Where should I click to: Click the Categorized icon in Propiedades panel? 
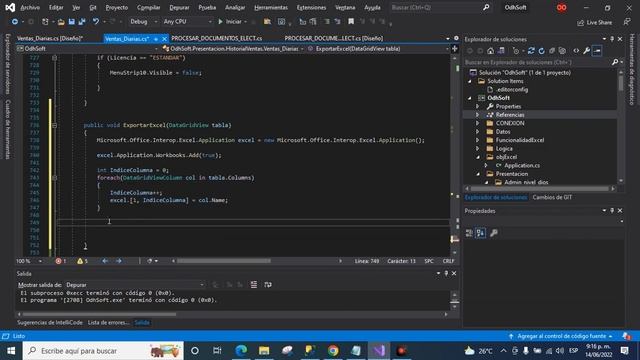[469, 233]
